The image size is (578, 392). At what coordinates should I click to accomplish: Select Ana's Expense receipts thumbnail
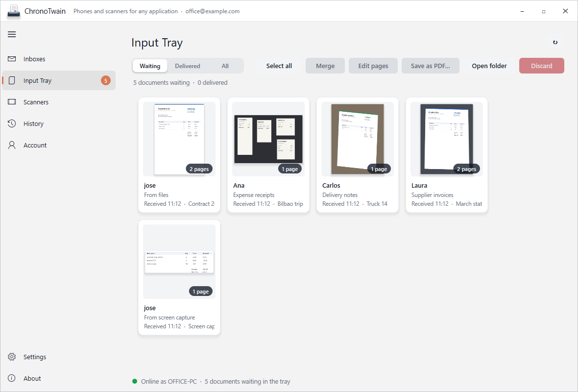click(x=268, y=139)
